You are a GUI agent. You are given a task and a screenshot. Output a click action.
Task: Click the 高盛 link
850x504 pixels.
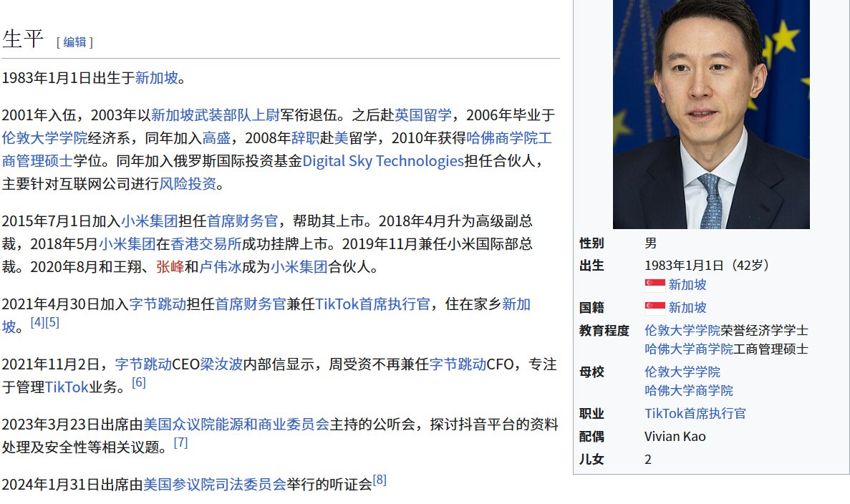(216, 138)
